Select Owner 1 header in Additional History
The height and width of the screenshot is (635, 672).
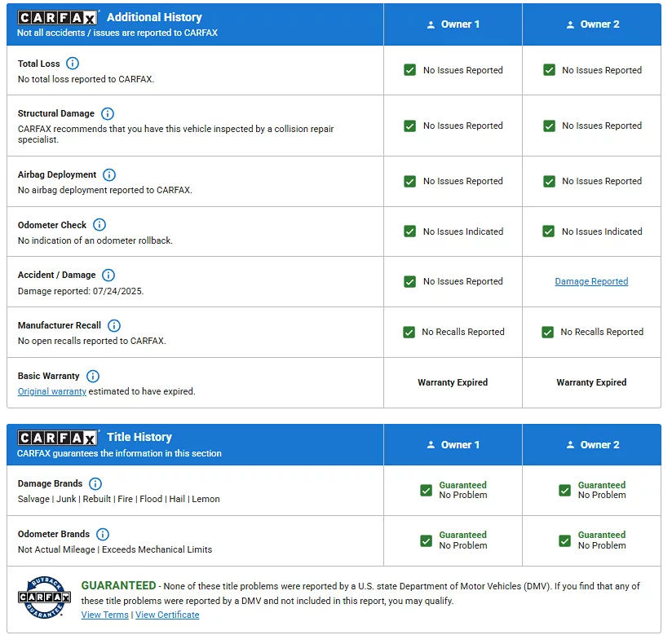453,24
